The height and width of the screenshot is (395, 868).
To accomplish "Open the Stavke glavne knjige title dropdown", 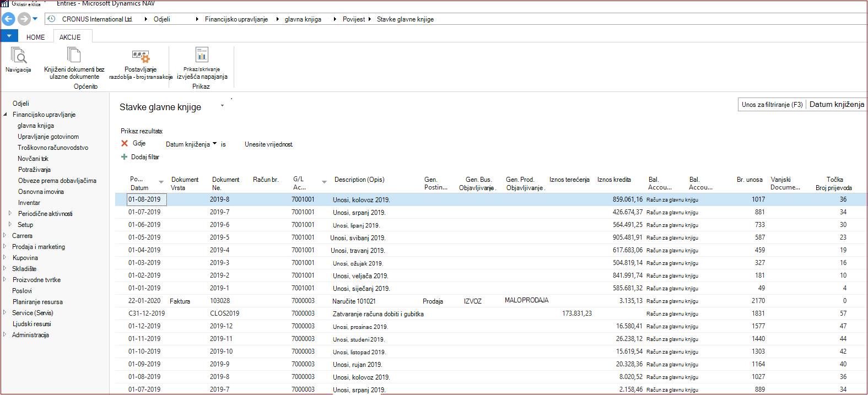I will click(x=223, y=105).
